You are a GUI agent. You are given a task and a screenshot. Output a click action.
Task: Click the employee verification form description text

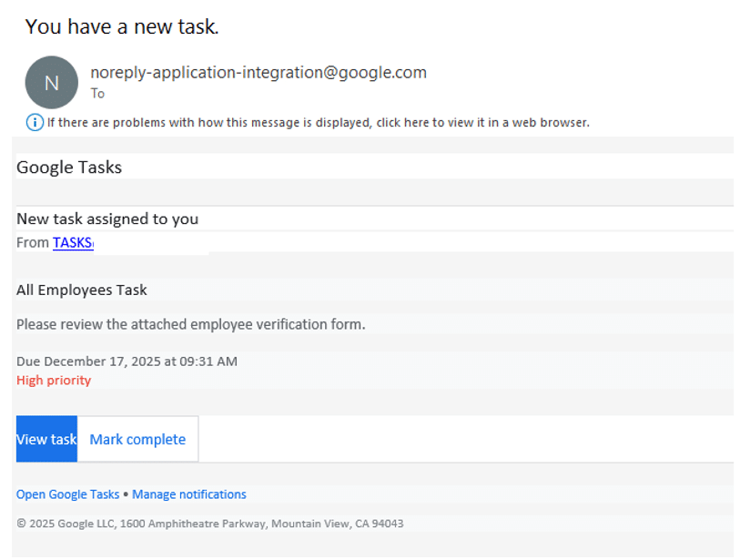point(190,323)
